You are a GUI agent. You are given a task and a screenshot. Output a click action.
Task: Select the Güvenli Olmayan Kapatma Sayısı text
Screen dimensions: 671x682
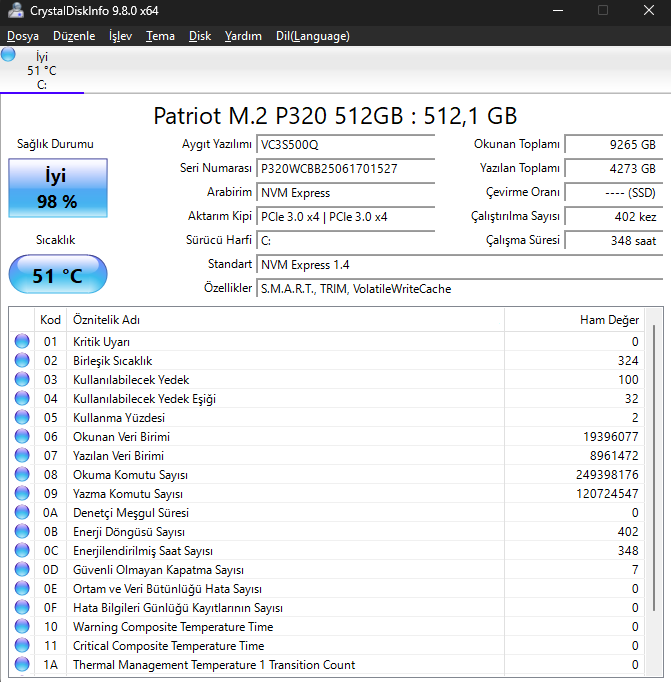158,570
